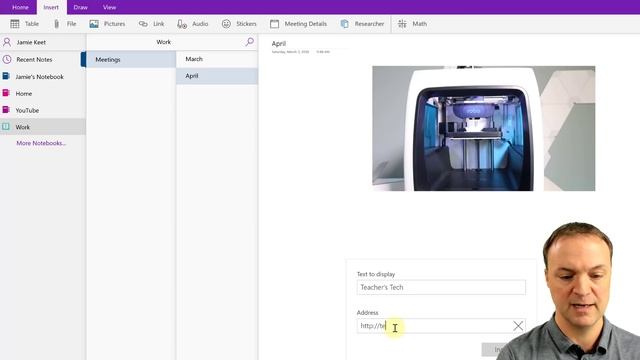Viewport: 640px width, 360px height.
Task: Click the search magnifier icon
Action: click(x=249, y=42)
